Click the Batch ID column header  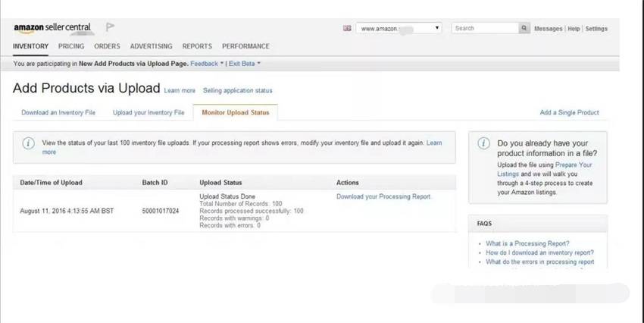[155, 182]
